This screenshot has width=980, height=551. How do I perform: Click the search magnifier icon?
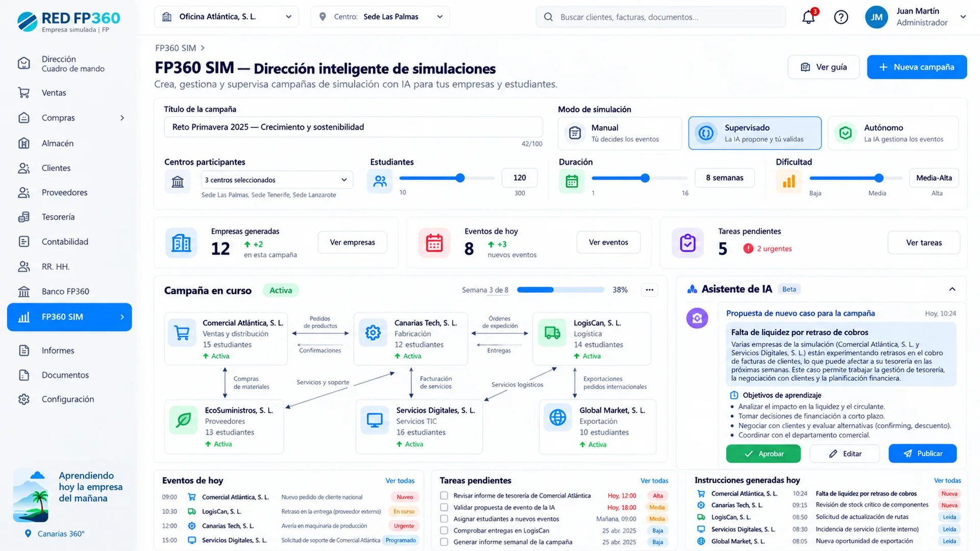click(548, 17)
